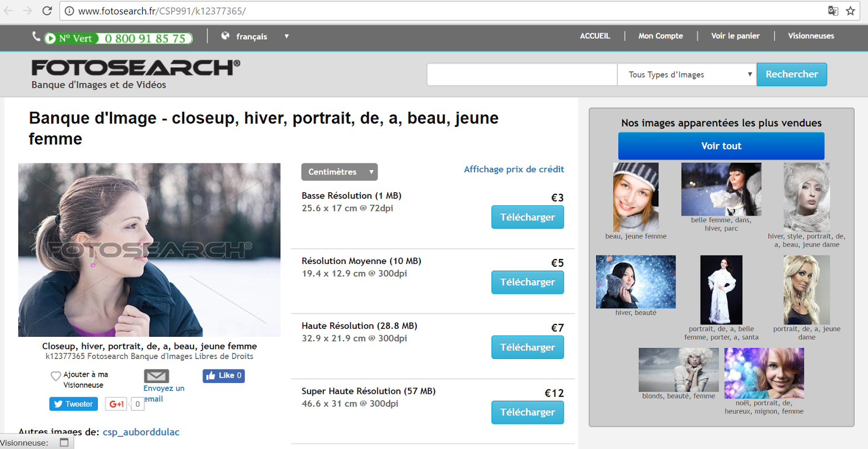The width and height of the screenshot is (868, 449).
Task: Toggle the Visionneuse panel box at bottom left
Action: coord(64,443)
